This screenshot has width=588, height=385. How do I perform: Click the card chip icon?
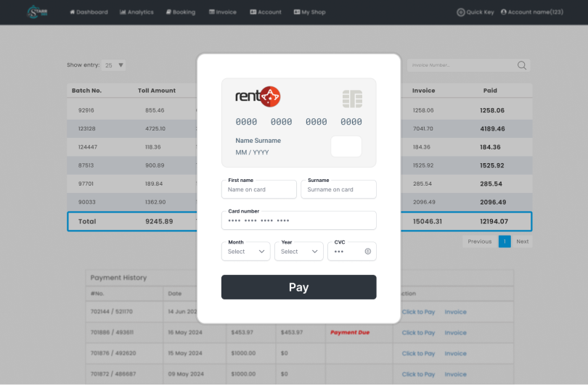point(352,99)
